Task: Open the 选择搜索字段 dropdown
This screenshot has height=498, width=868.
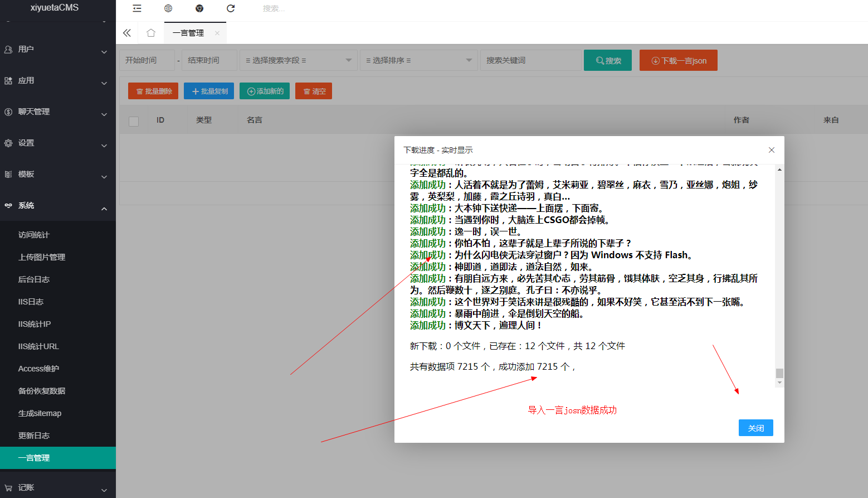Action: tap(298, 60)
